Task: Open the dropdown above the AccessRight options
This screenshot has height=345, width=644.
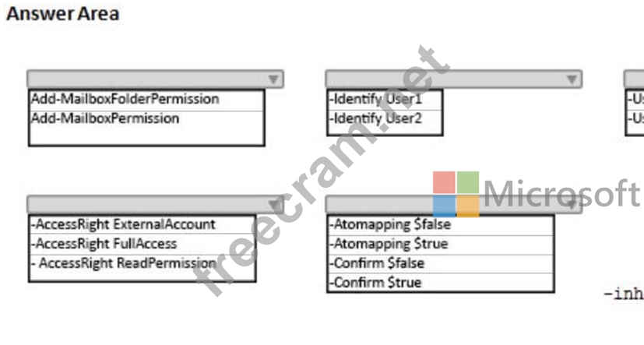Action: 155,205
